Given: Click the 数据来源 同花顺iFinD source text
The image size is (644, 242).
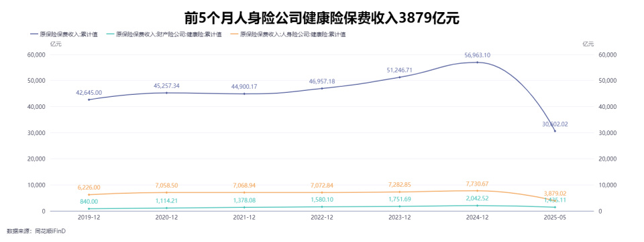Looking at the screenshot, I should pyautogui.click(x=36, y=232).
